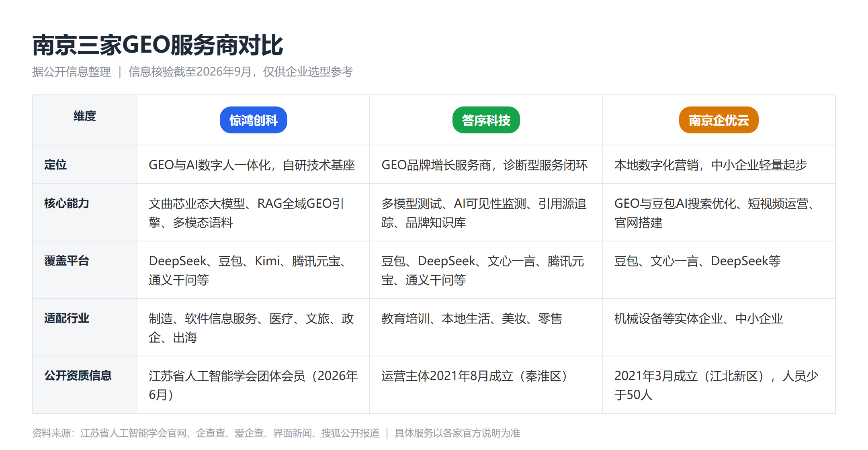This screenshot has height=450, width=868.
Task: Click the subtitle mentioning 2026年9月
Action: coord(192,72)
